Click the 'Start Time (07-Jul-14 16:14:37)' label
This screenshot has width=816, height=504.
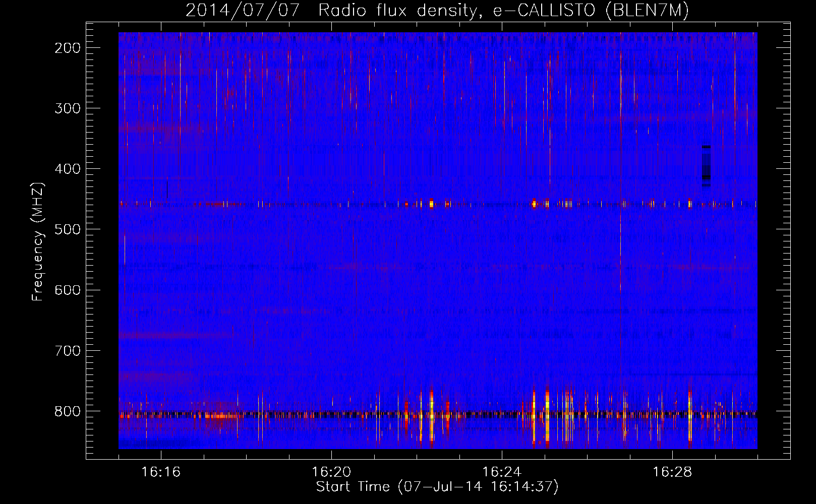coord(437,487)
